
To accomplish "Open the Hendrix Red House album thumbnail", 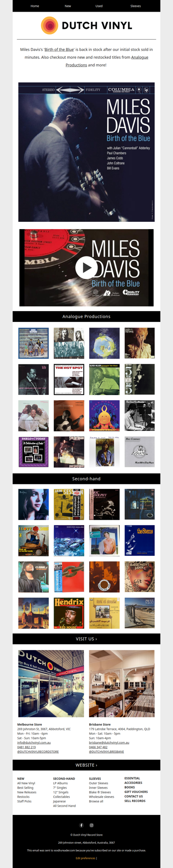I will (69, 613).
